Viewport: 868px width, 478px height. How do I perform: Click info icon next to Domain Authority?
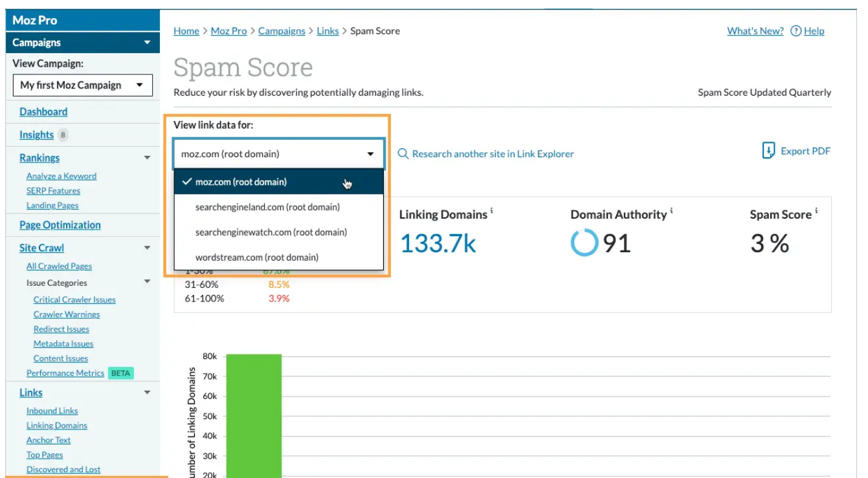[x=671, y=211]
